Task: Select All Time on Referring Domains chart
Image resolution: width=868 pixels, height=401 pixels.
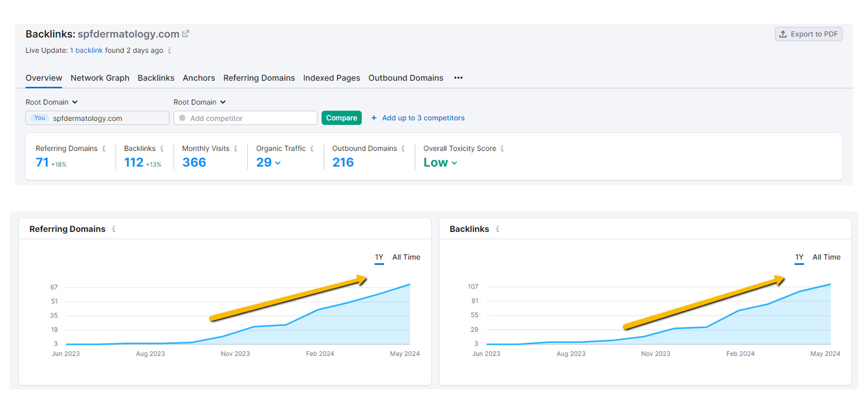Action: [x=406, y=257]
